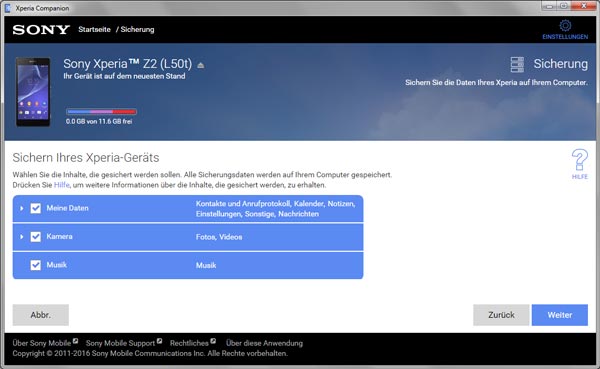Image resolution: width=600 pixels, height=369 pixels.
Task: Click the Sicherung breadcrumb
Action: click(137, 29)
